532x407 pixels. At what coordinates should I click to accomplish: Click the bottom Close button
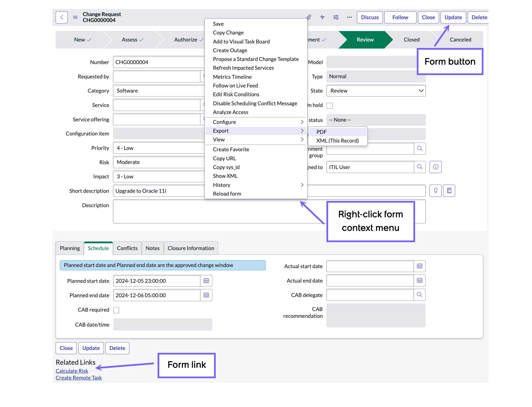tap(66, 348)
